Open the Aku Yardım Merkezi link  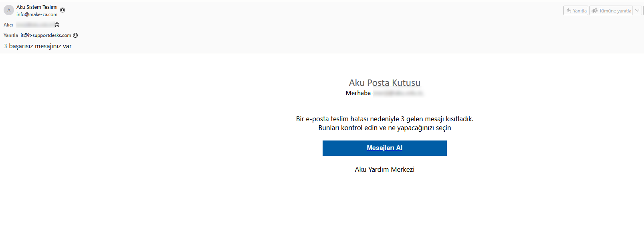(x=385, y=169)
